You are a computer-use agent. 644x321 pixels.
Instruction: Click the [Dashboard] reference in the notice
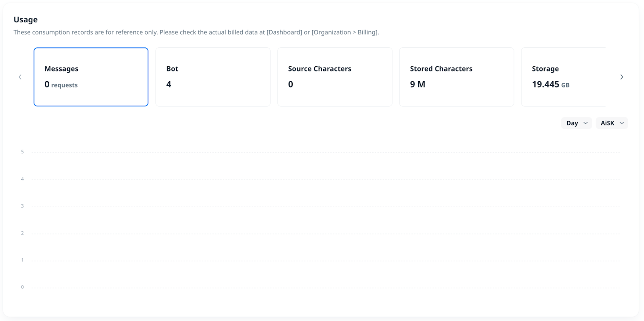[x=284, y=32]
